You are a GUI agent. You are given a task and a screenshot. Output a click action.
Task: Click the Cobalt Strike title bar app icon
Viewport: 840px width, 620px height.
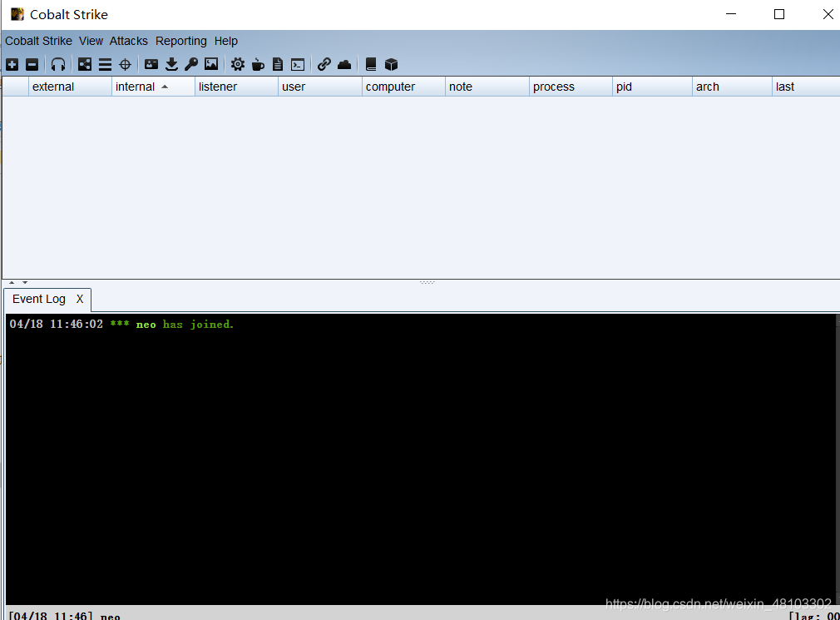click(17, 14)
